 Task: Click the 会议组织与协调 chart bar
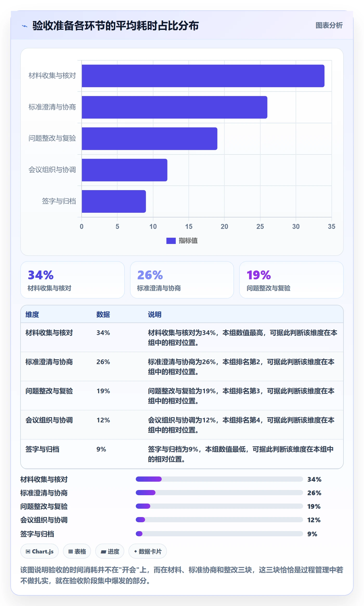tap(125, 170)
